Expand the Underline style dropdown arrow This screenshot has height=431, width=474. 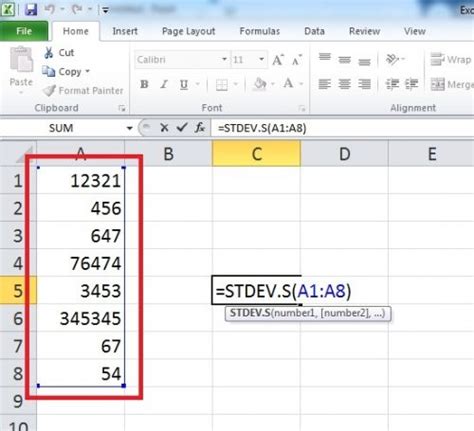point(198,84)
